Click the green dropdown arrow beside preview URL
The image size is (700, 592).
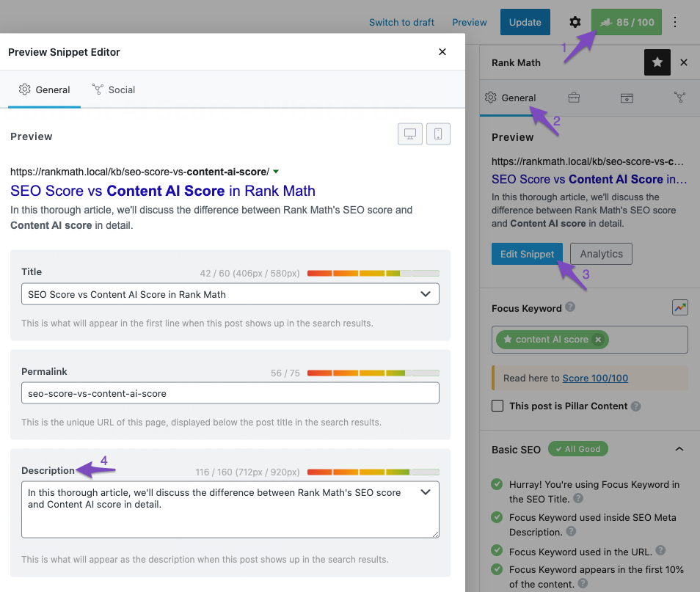(x=276, y=172)
